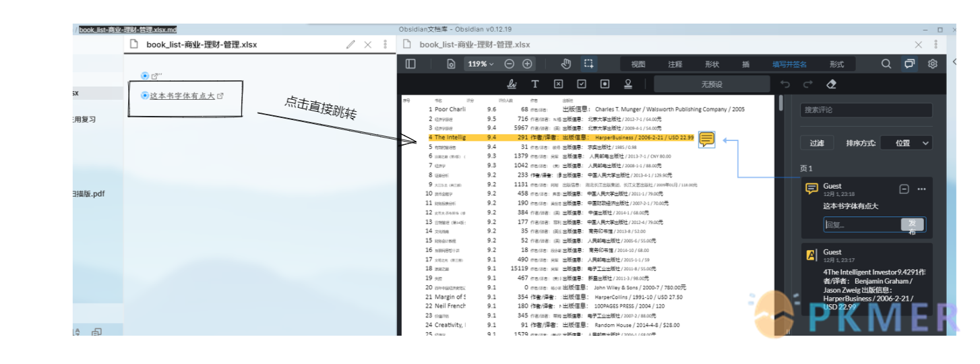
Task: Collapse the 这本书字体有点大 comment
Action: click(904, 189)
